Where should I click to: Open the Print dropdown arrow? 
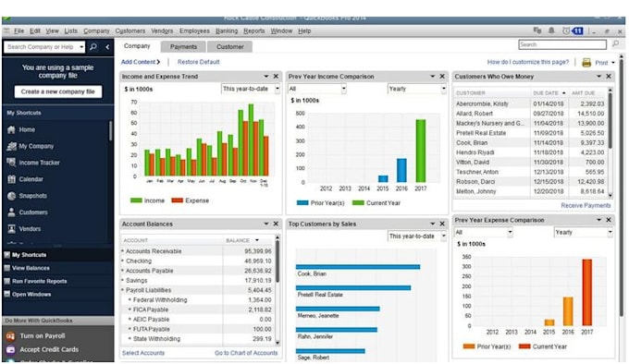tap(613, 63)
